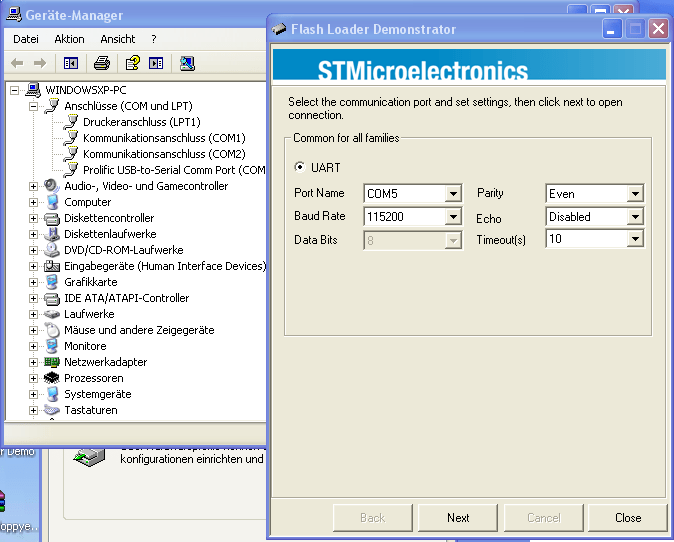The image size is (674, 542).
Task: Click the Geräte-Manager title bar icon
Action: point(14,14)
